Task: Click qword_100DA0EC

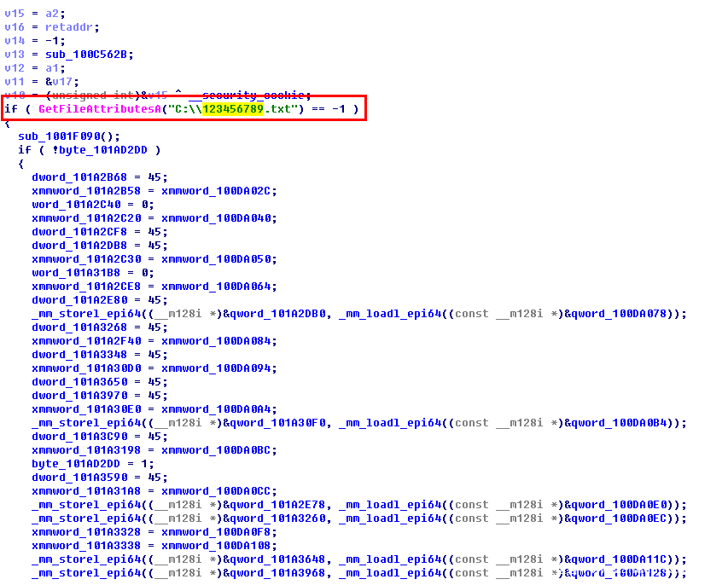Action: point(620,518)
